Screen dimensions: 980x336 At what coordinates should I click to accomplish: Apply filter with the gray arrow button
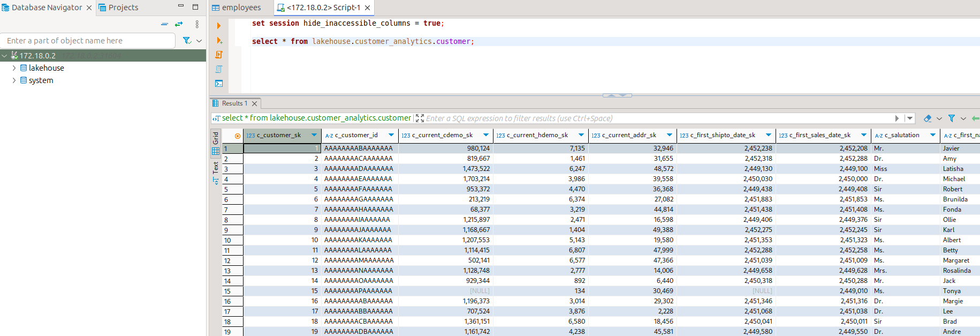[897, 118]
